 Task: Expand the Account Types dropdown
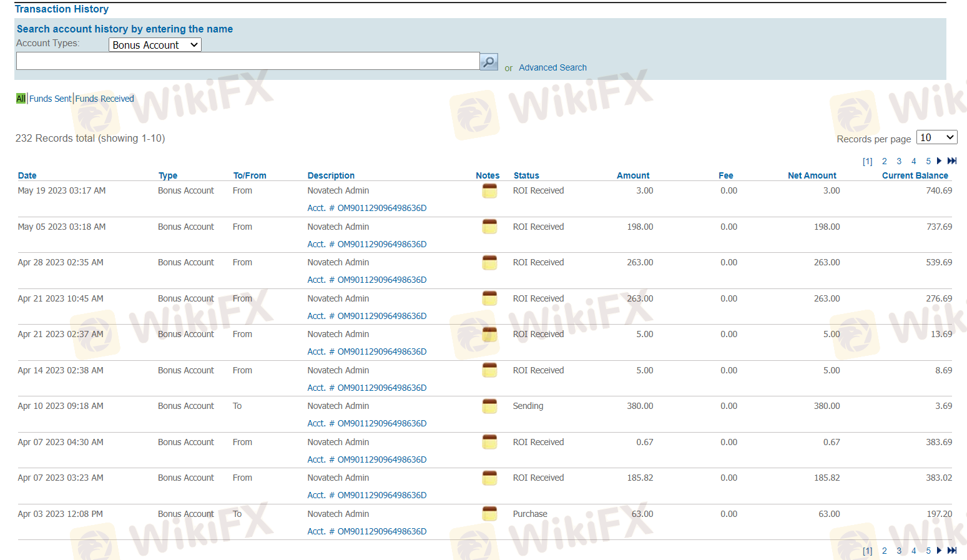pos(155,45)
